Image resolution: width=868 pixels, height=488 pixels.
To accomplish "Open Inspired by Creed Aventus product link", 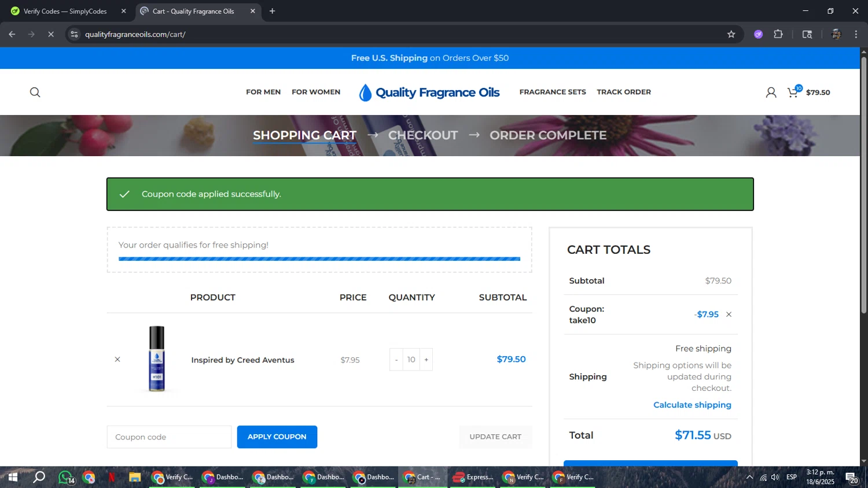I will click(242, 360).
